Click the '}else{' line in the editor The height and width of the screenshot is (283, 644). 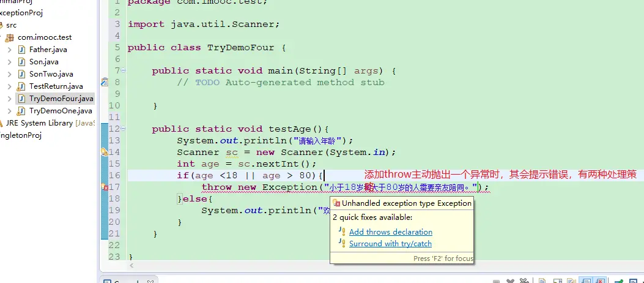pos(195,199)
